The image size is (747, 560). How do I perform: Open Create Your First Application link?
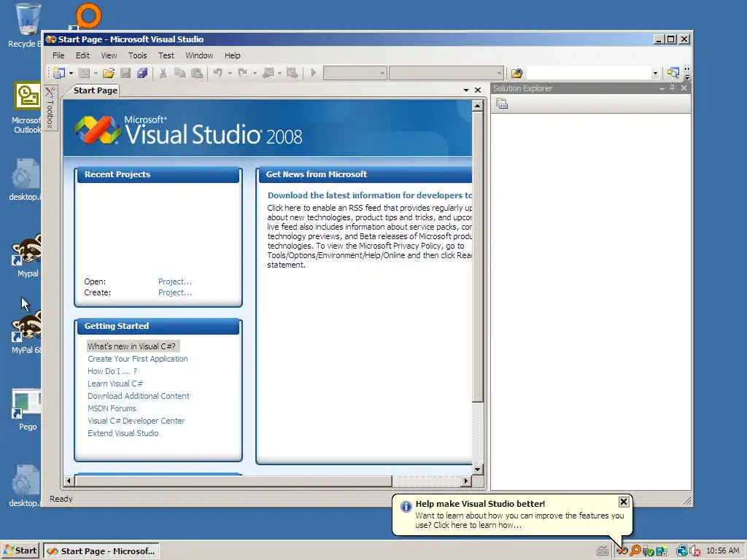click(138, 359)
